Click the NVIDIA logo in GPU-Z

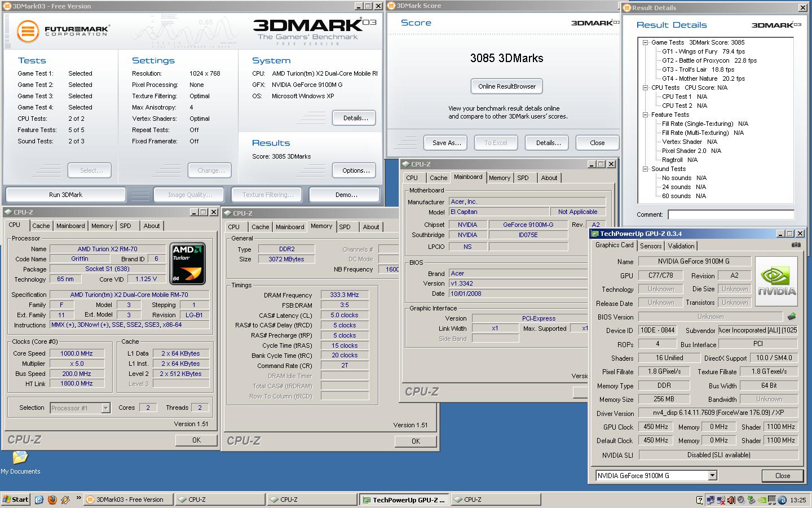(776, 282)
